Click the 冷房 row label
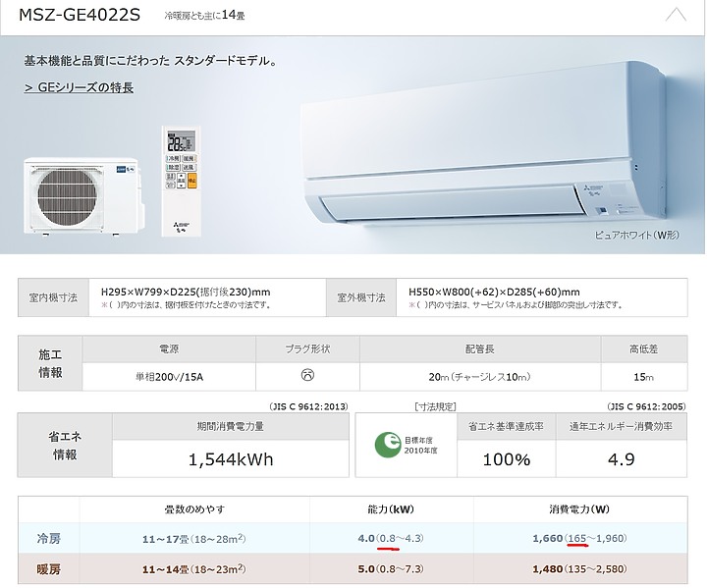 49,538
